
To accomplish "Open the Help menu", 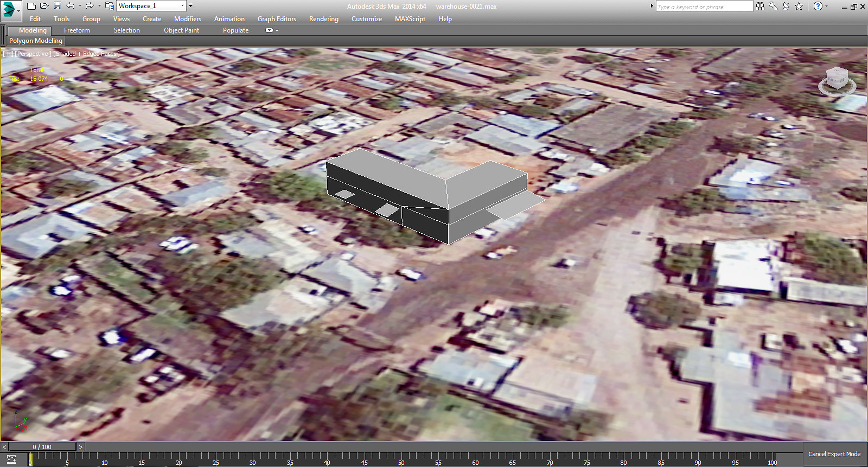I will 445,19.
